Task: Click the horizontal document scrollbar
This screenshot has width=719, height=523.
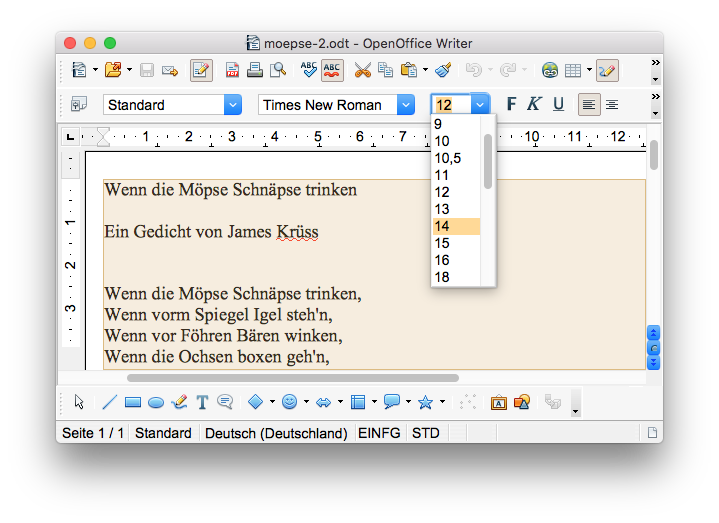Action: point(293,378)
